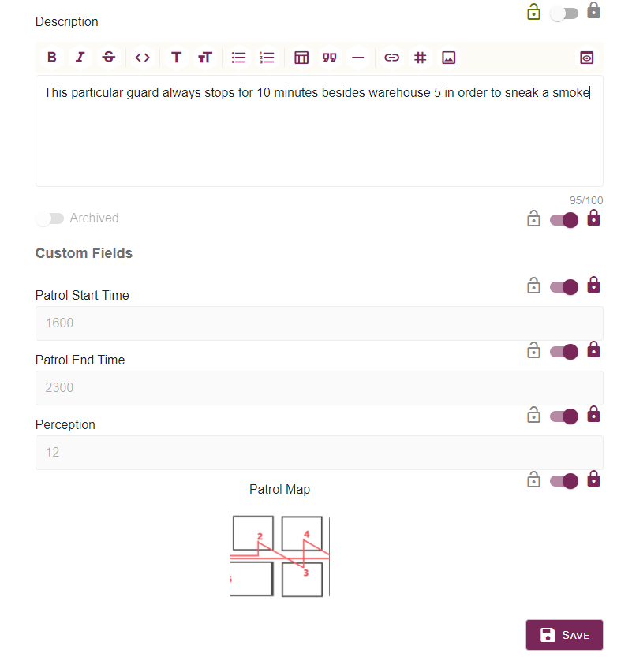Viewport: 632px width, 672px height.
Task: Click the Patrol End Time field
Action: click(320, 388)
